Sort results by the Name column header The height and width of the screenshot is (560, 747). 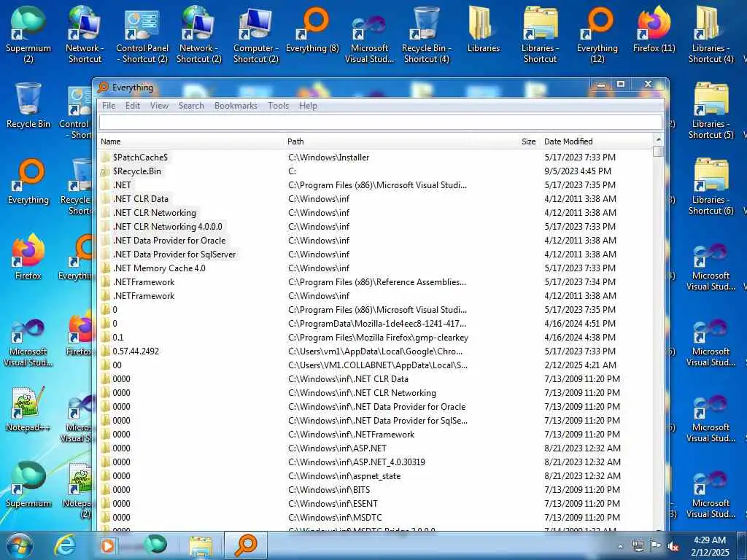tap(190, 141)
